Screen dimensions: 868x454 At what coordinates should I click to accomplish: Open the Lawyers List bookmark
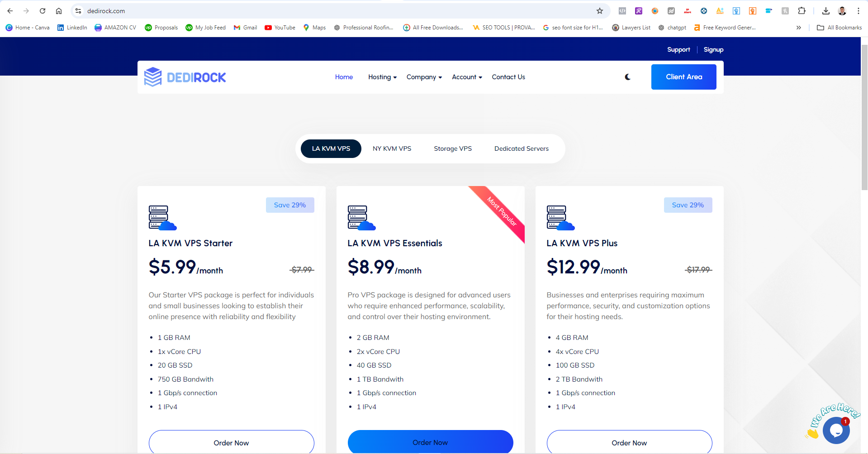tap(631, 28)
